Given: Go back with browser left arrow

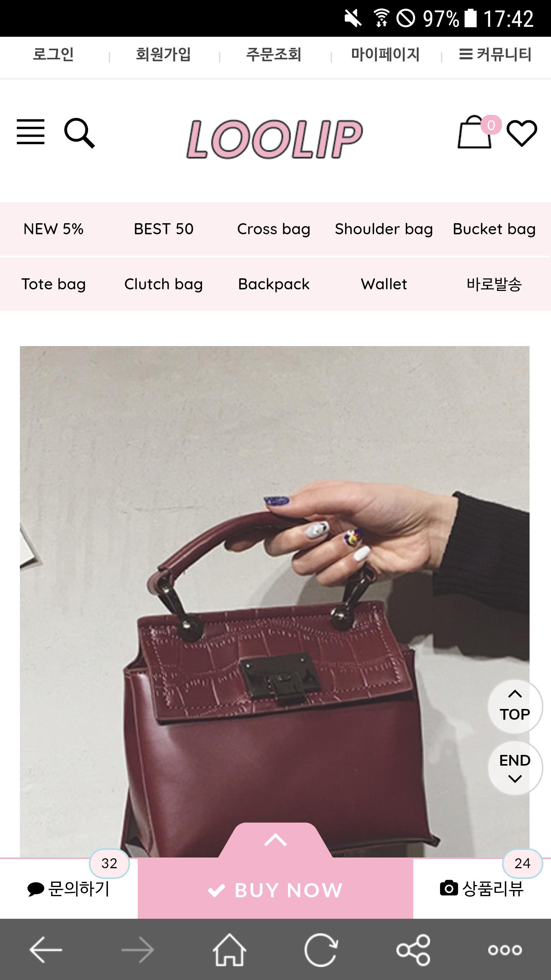Looking at the screenshot, I should tap(46, 950).
